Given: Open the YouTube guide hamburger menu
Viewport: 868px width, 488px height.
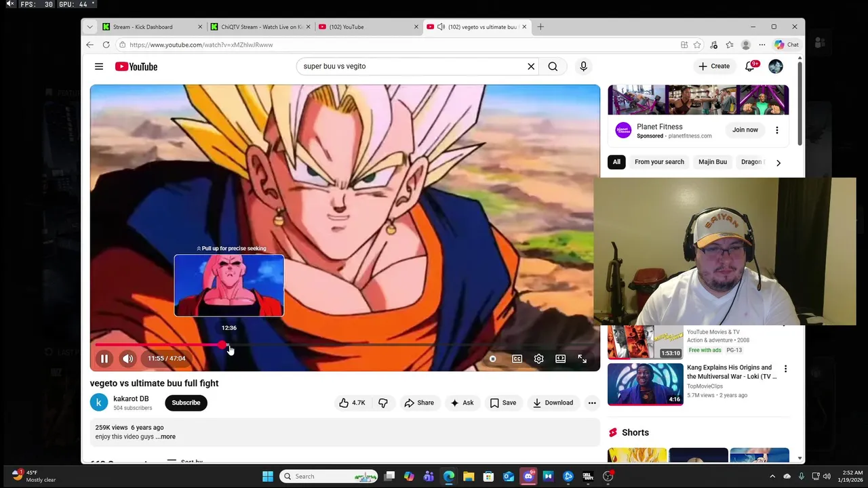Looking at the screenshot, I should pos(99,66).
